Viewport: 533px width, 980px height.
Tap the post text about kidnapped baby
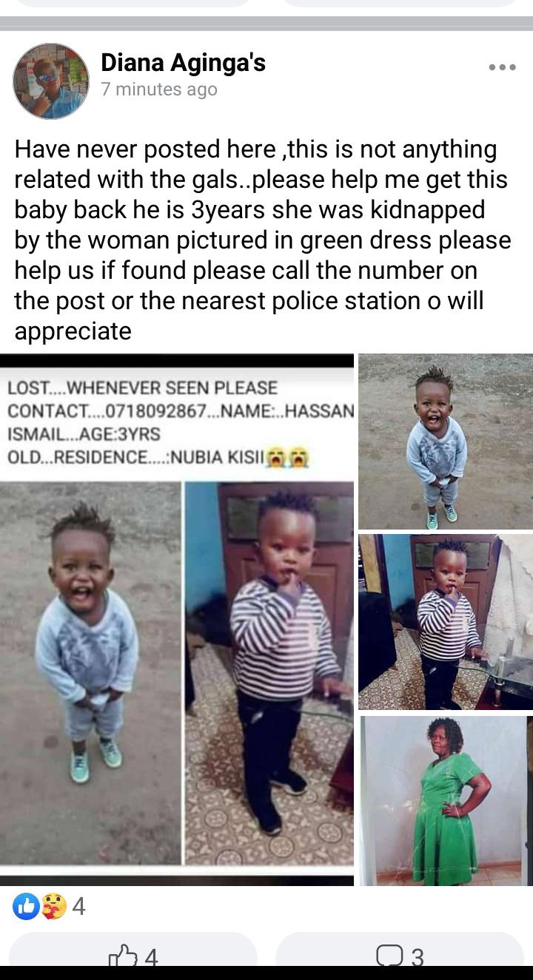pyautogui.click(x=263, y=240)
